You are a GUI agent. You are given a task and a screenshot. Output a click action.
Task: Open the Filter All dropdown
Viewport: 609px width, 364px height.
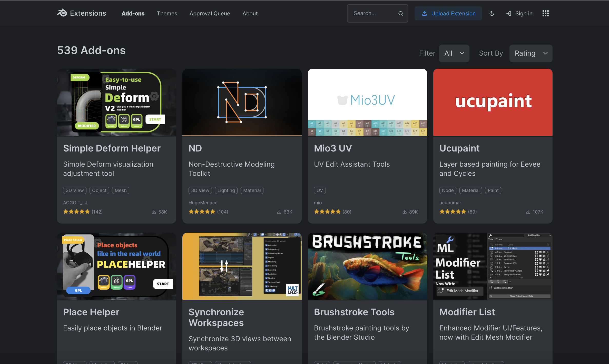pos(454,53)
